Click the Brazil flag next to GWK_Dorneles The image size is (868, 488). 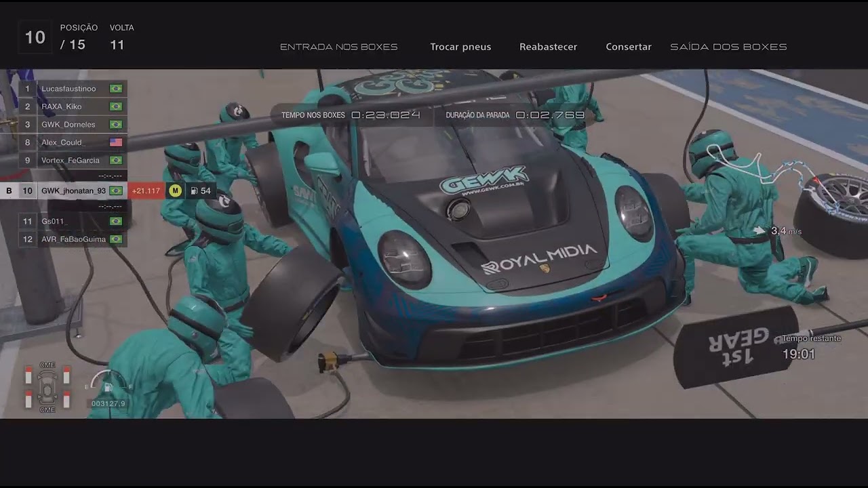click(116, 125)
